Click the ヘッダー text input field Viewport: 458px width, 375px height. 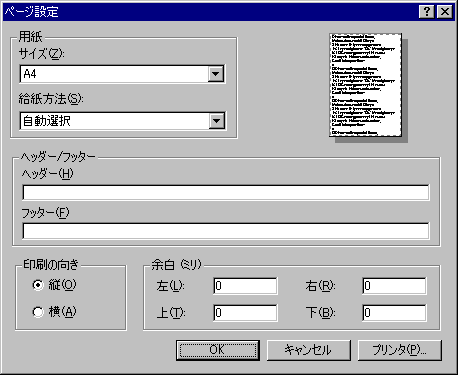click(226, 192)
